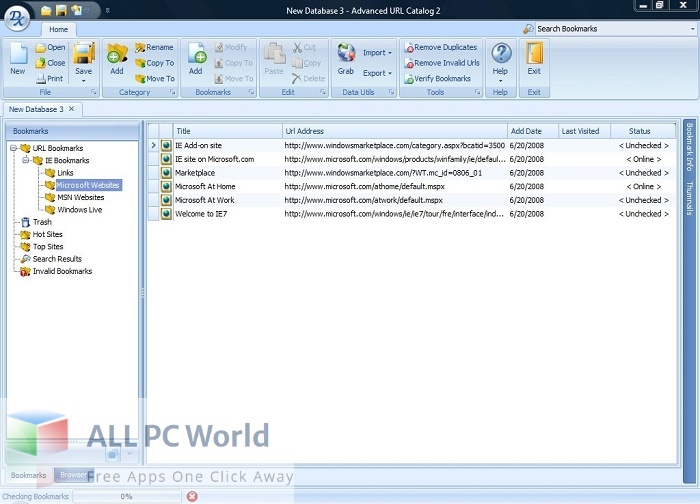Cancel bookmark checking with red stop icon

point(192,496)
